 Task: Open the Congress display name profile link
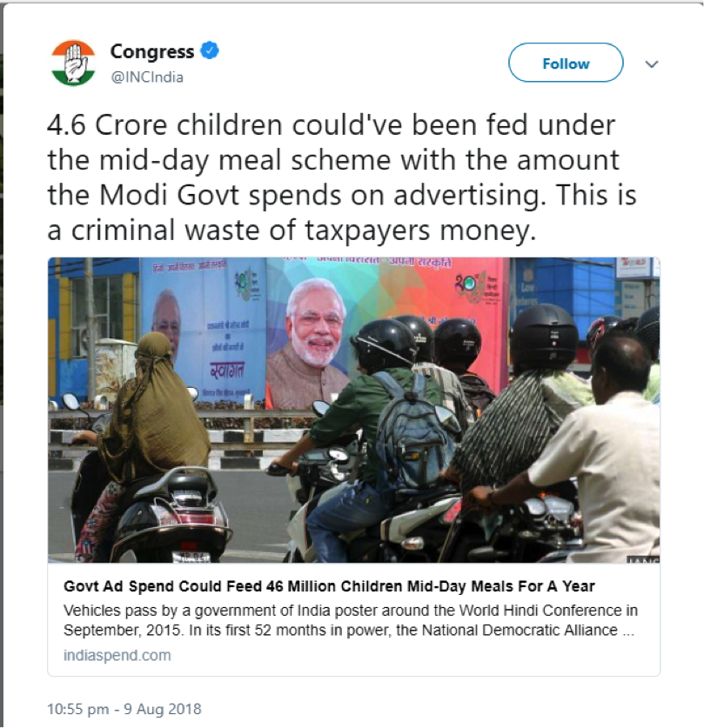pos(152,51)
